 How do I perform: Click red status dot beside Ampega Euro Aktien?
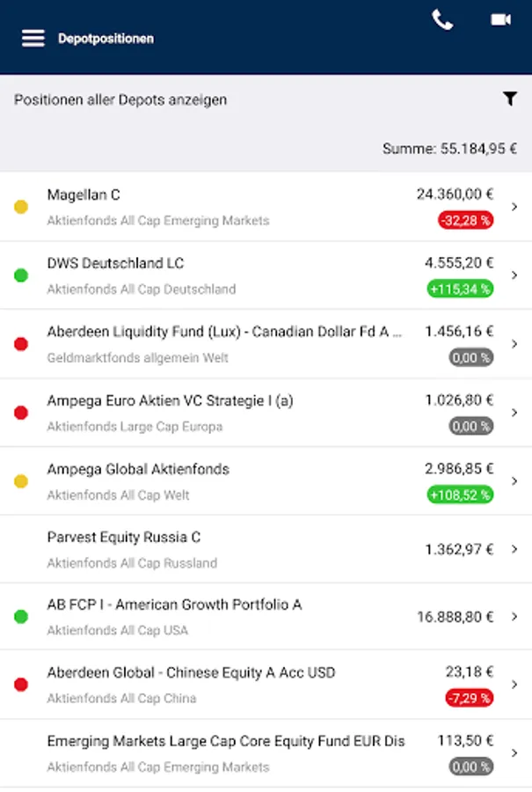21,413
